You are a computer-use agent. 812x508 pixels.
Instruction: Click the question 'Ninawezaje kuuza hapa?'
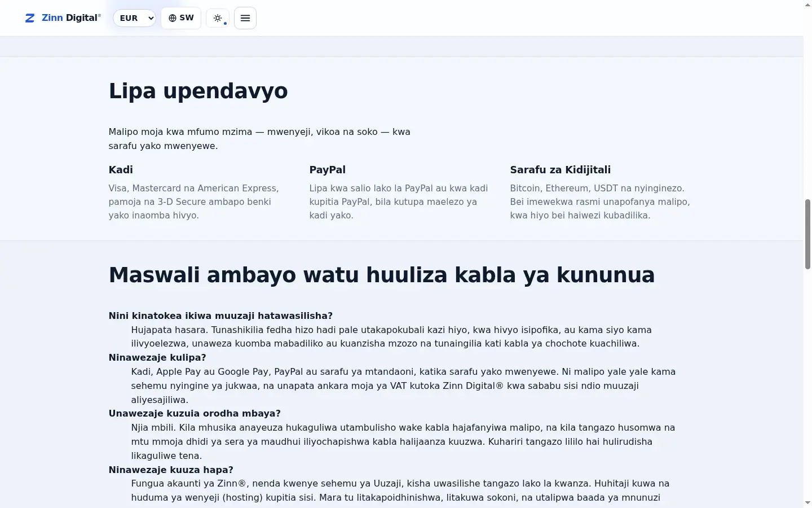(x=171, y=470)
